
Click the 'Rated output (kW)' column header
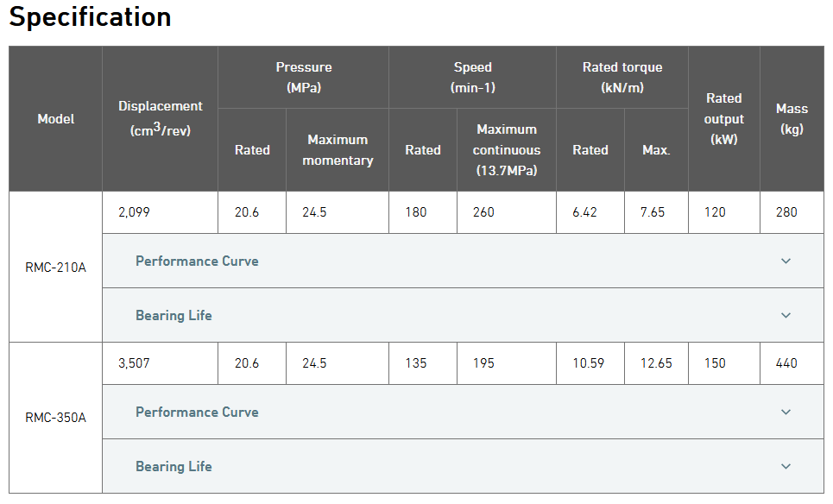coord(724,119)
